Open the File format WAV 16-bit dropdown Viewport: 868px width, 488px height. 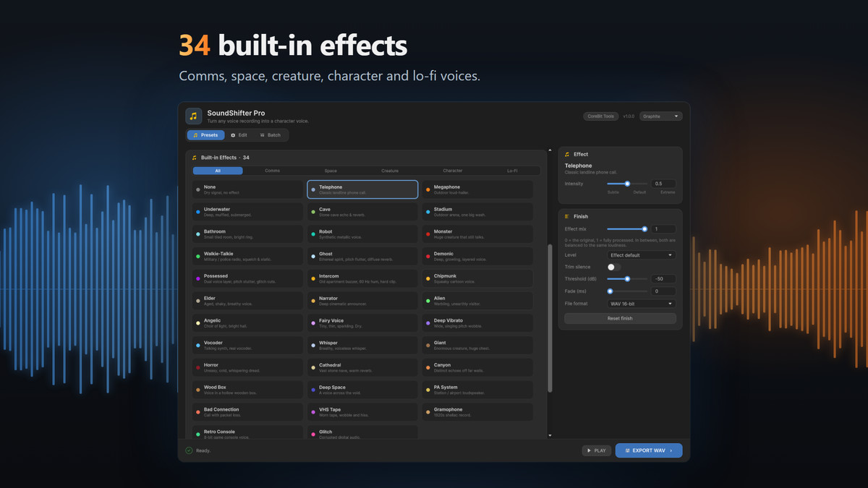click(642, 304)
